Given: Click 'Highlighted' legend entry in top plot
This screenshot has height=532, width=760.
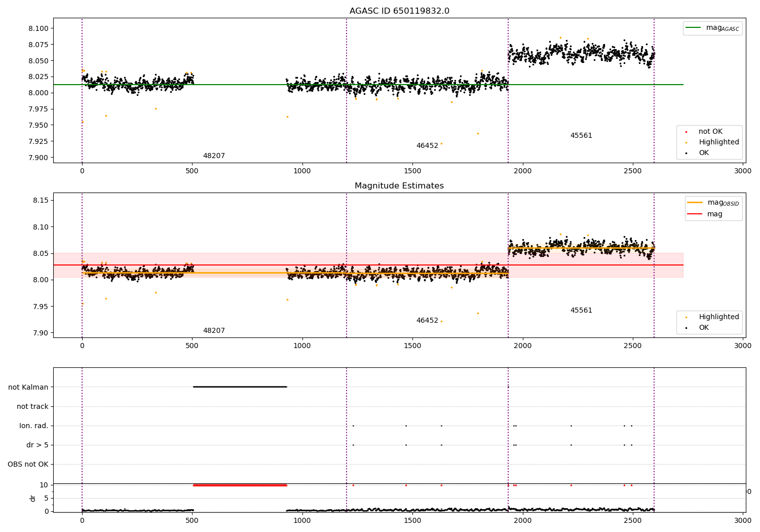Looking at the screenshot, I should click(x=711, y=142).
